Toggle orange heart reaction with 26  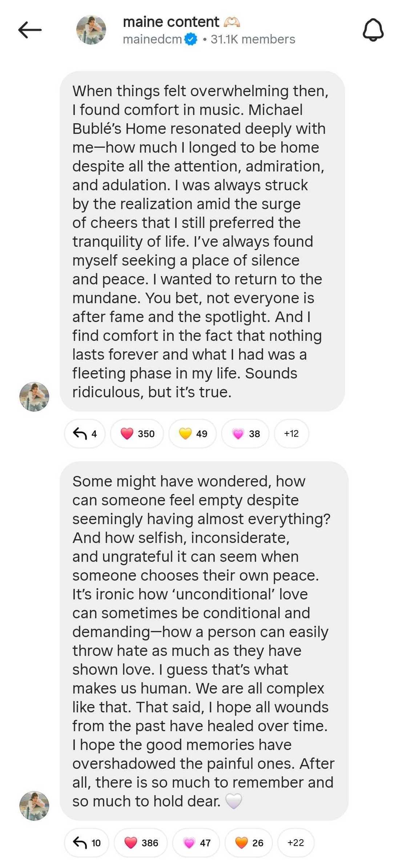(x=249, y=843)
